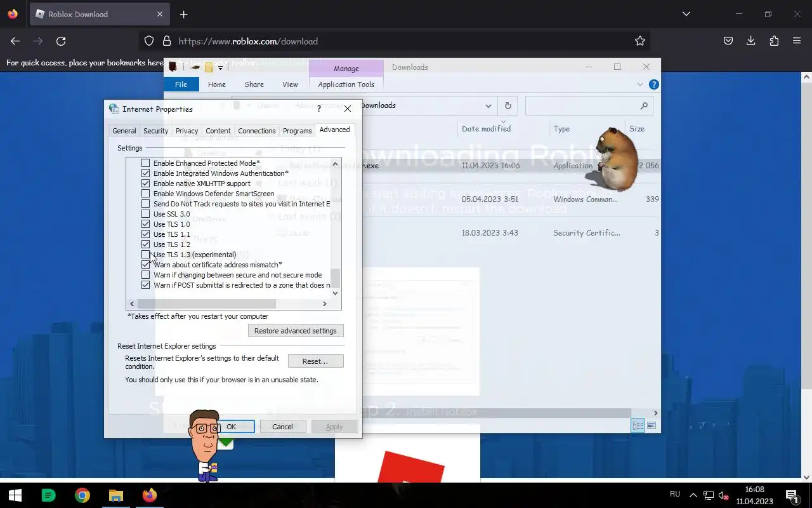Open the Pocket save icon in Firefox
Image resolution: width=812 pixels, height=508 pixels.
728,41
